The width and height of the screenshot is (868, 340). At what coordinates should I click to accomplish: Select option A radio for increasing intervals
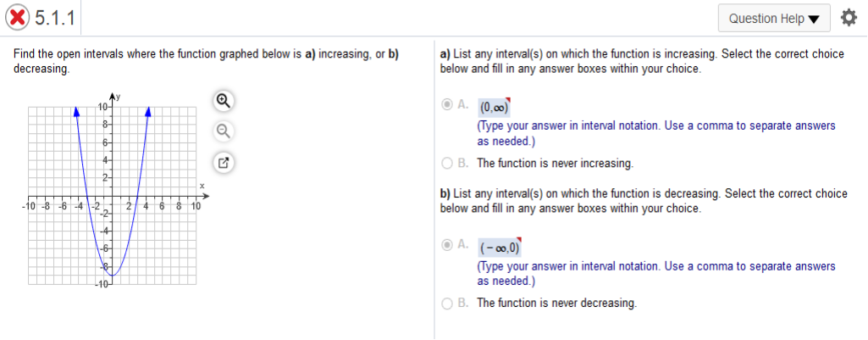coord(447,103)
